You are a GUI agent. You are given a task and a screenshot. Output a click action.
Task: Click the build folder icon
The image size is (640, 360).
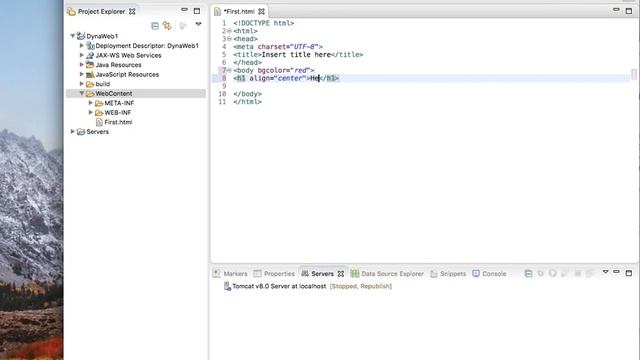(x=90, y=84)
